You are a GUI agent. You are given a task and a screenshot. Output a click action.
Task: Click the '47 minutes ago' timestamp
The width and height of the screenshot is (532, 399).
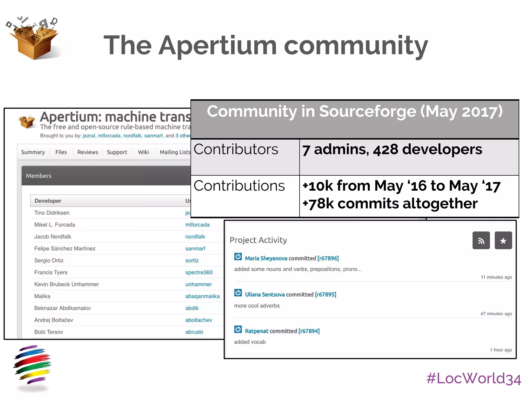point(496,314)
